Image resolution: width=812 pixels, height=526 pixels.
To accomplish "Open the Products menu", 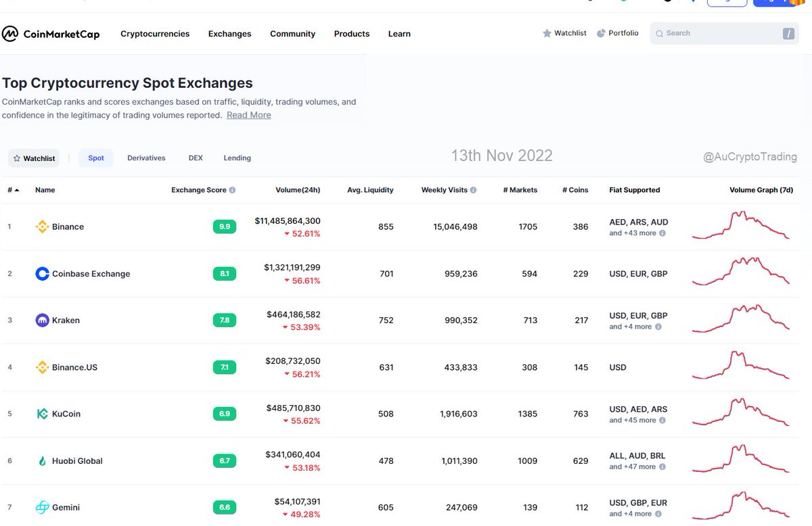I will click(352, 34).
